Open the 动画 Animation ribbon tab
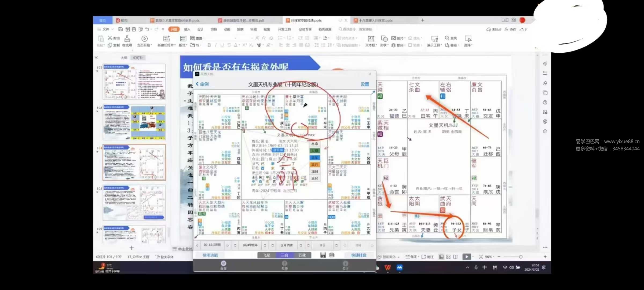The image size is (644, 290). 227,29
